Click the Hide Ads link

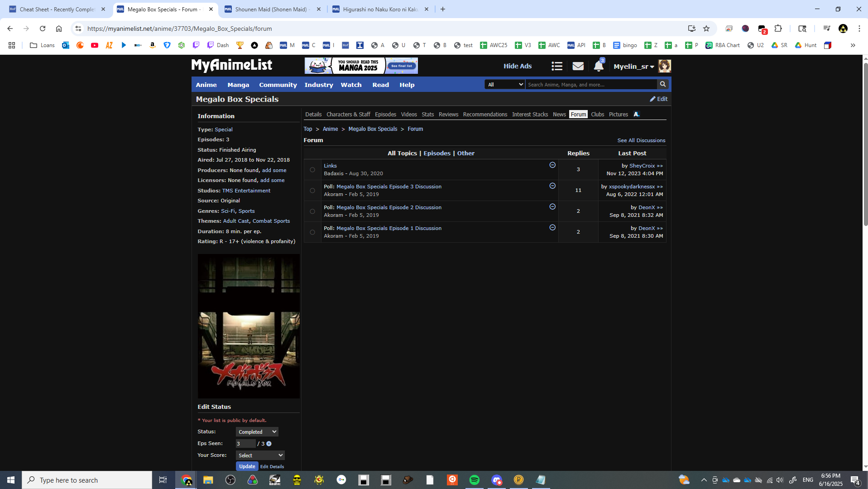pos(518,66)
